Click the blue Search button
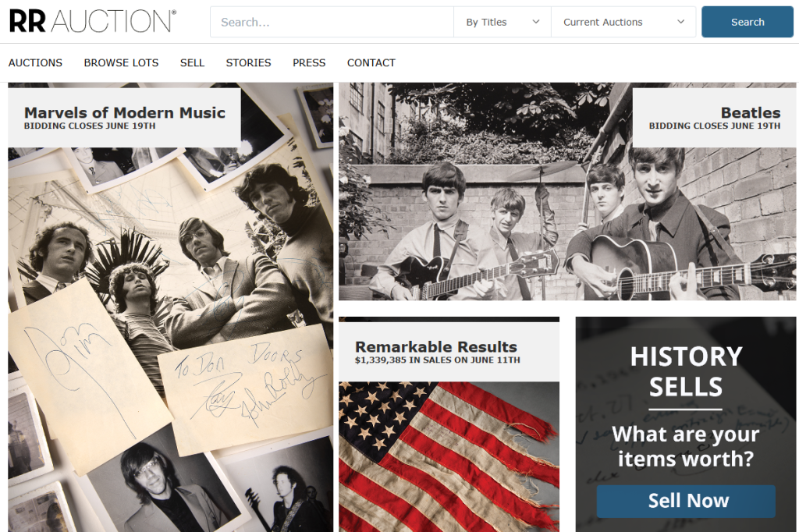The height and width of the screenshot is (532, 799). pos(747,22)
